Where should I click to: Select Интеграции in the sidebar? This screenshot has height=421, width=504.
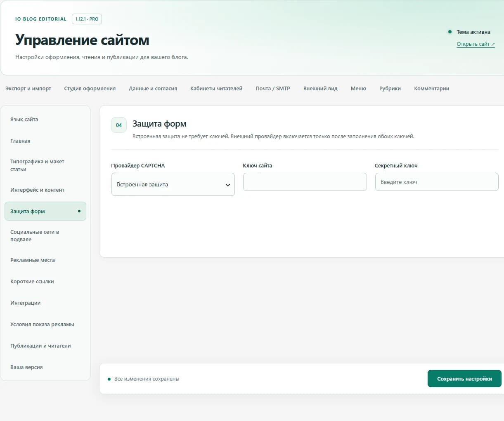pyautogui.click(x=45, y=303)
